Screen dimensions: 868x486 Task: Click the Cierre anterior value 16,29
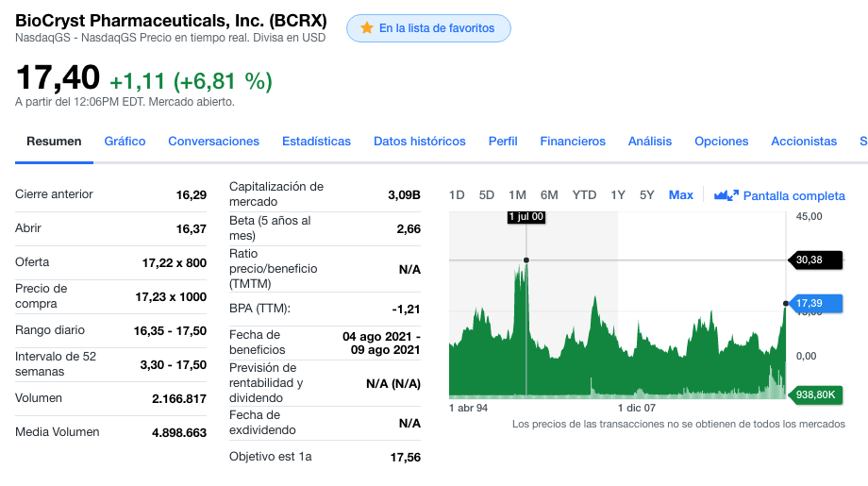click(192, 194)
